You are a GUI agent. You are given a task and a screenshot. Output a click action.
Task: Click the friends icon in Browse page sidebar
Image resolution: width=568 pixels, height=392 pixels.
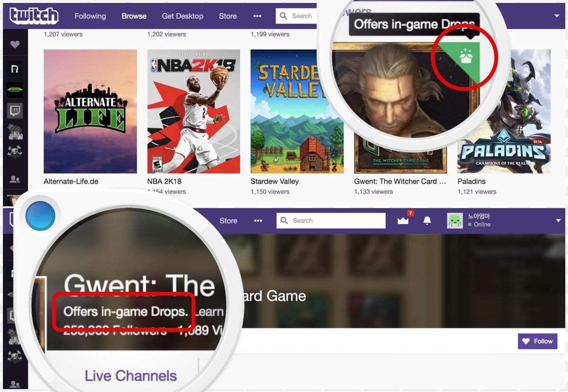point(15,179)
